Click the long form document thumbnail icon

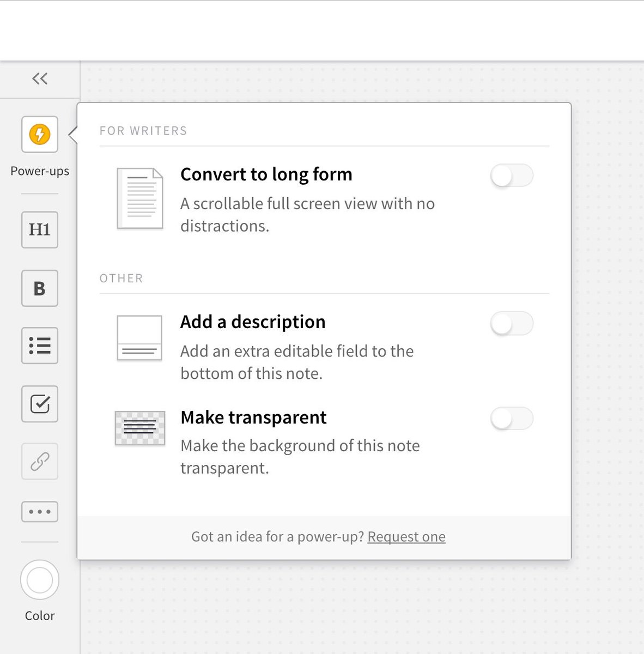click(x=140, y=198)
